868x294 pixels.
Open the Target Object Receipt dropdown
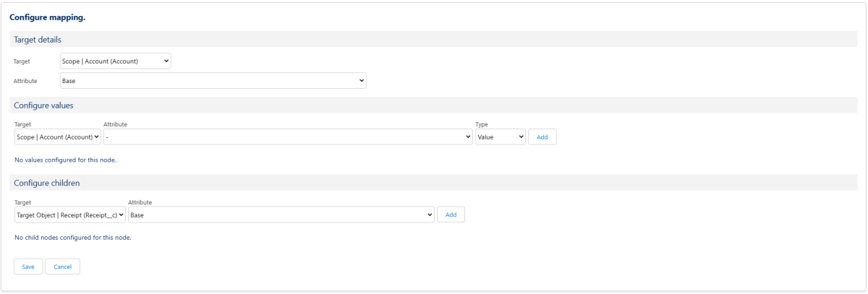click(x=70, y=215)
